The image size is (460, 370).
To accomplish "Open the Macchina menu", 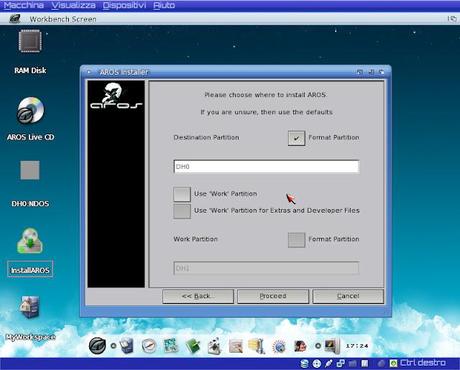I will pyautogui.click(x=23, y=5).
